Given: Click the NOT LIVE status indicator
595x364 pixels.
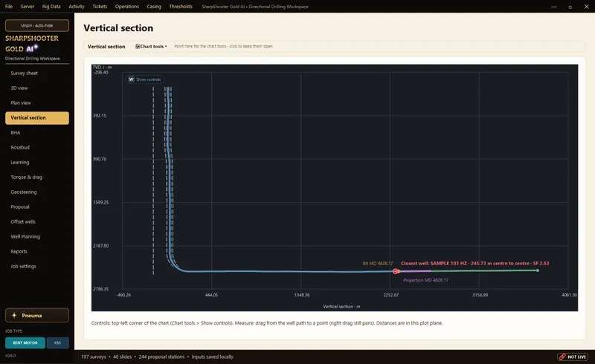Looking at the screenshot, I should (573, 357).
